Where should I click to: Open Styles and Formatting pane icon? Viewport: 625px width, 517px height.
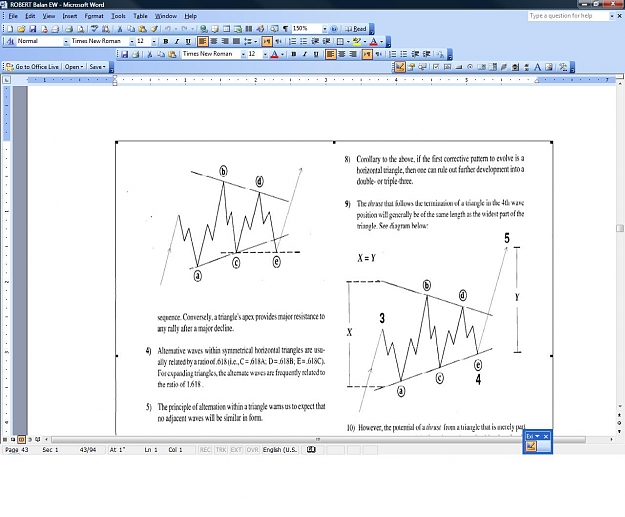pyautogui.click(x=10, y=41)
